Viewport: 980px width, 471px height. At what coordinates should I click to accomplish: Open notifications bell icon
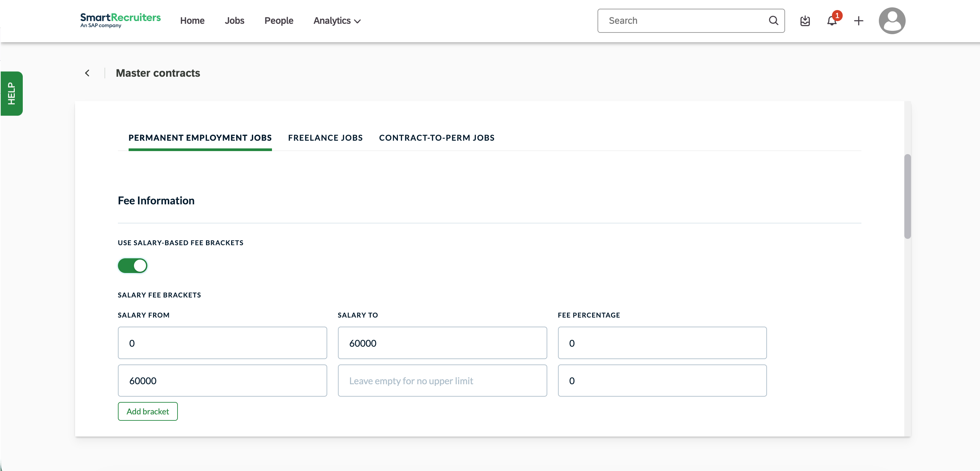(832, 20)
